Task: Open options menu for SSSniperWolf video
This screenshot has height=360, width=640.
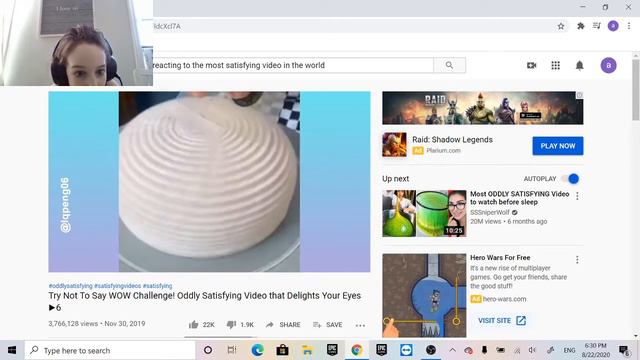Action: pos(577,196)
